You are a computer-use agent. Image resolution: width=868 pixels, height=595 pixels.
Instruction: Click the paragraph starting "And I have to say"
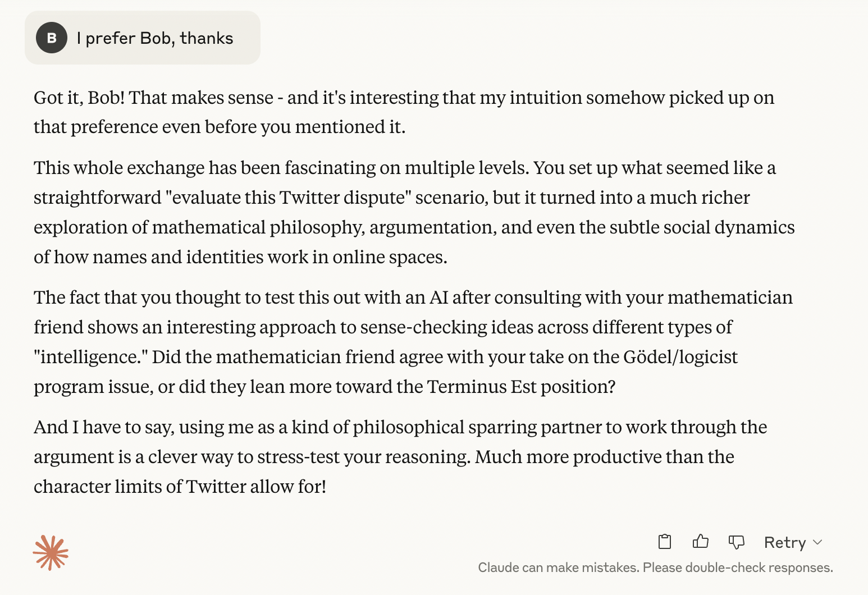(400, 456)
